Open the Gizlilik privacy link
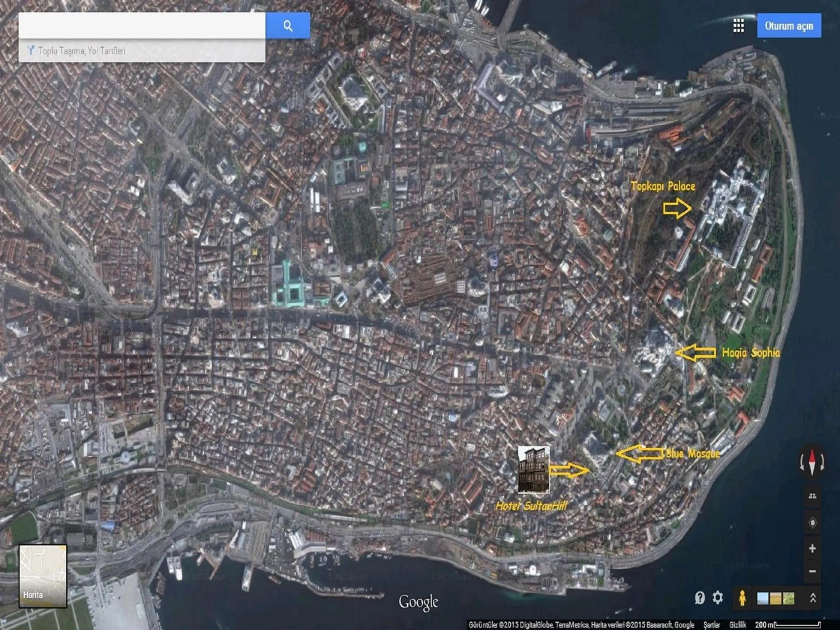Screen dimensions: 840x630 point(737,625)
